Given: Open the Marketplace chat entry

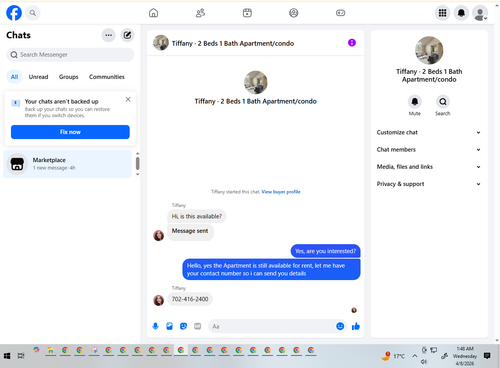Looking at the screenshot, I should [x=67, y=164].
